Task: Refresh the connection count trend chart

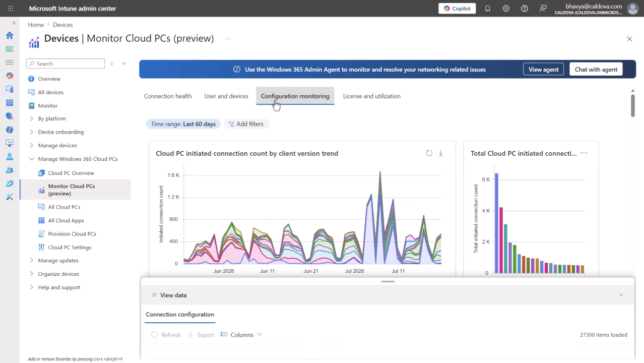Action: [429, 153]
